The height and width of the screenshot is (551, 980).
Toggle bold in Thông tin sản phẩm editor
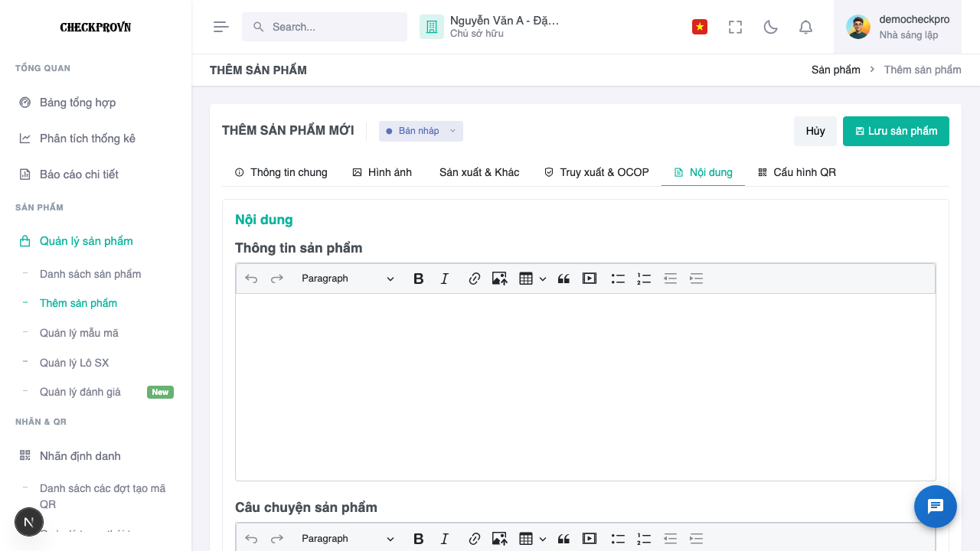(418, 279)
